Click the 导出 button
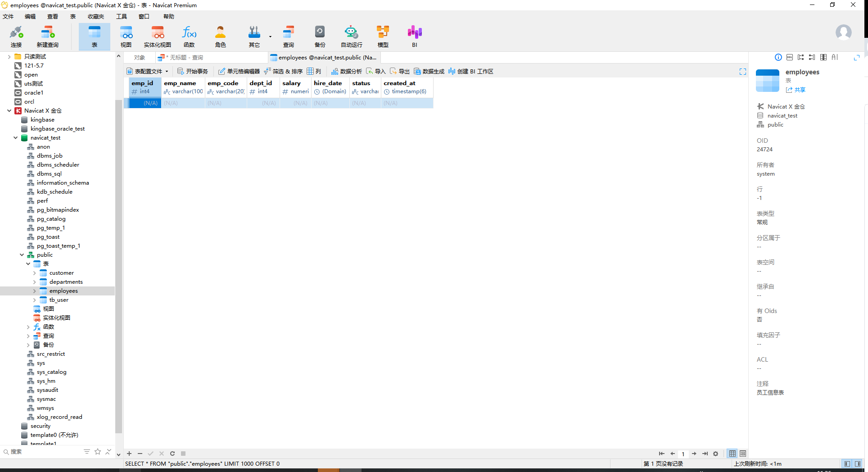Image resolution: width=868 pixels, height=472 pixels. tap(400, 72)
